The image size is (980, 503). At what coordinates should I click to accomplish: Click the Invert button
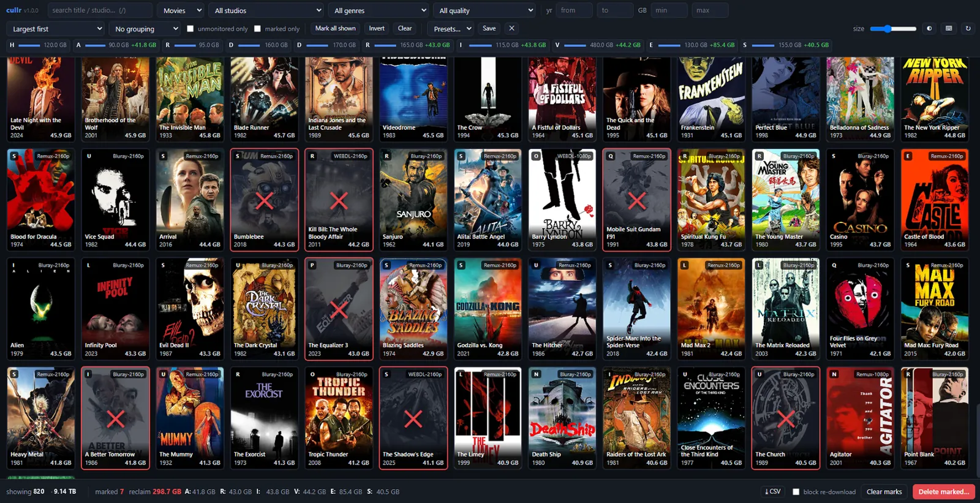pos(377,28)
